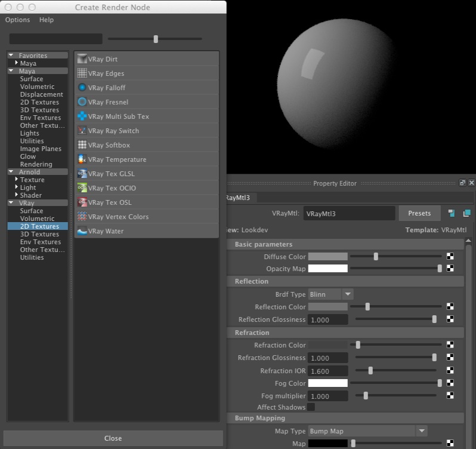Screen dimensions: 476x449
Task: Click the Refraction IOR value field
Action: (x=328, y=371)
